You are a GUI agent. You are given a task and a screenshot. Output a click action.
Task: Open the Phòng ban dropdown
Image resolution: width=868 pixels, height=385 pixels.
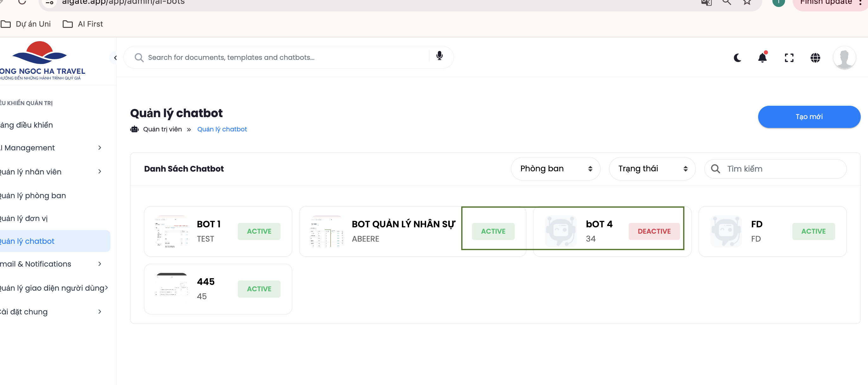pyautogui.click(x=555, y=168)
